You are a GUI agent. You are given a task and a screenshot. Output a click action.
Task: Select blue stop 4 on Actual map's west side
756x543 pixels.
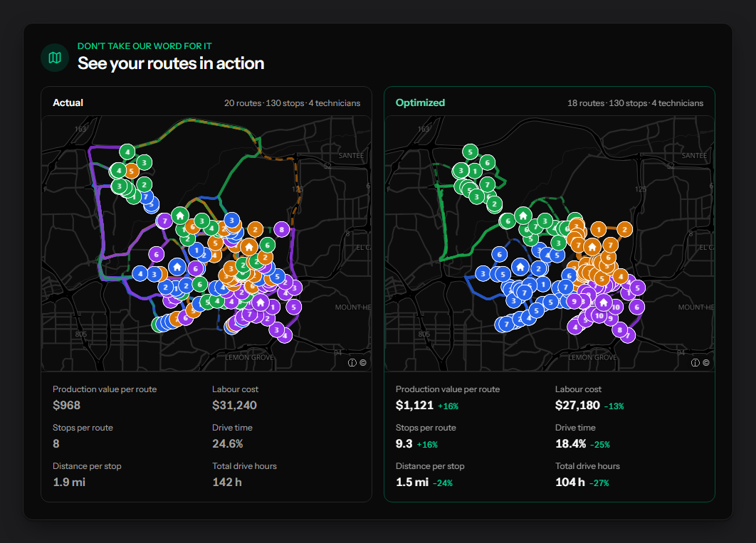pyautogui.click(x=140, y=274)
